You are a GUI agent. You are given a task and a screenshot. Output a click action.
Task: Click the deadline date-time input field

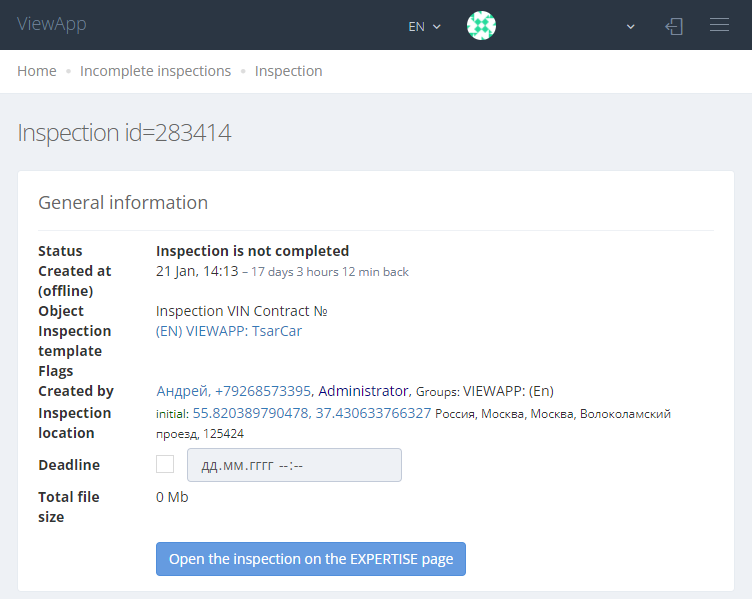click(294, 465)
